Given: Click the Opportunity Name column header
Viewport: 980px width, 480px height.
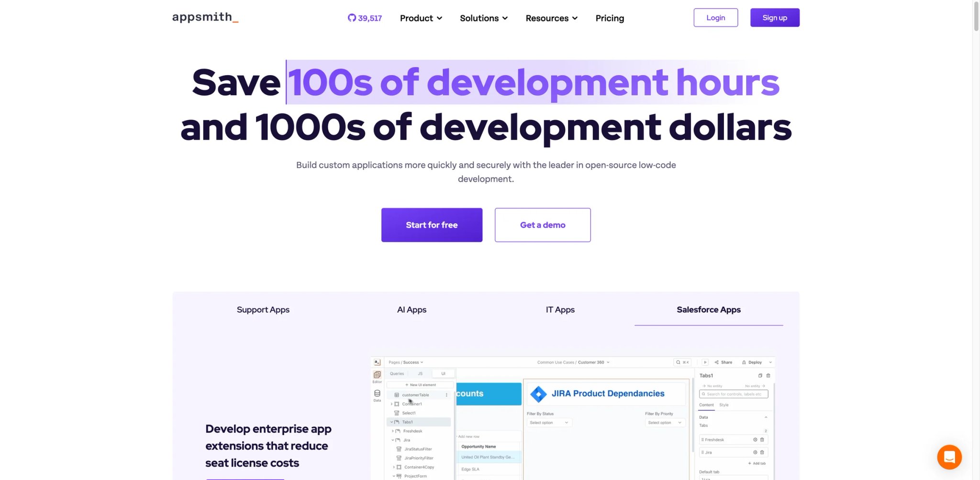Looking at the screenshot, I should (x=479, y=447).
